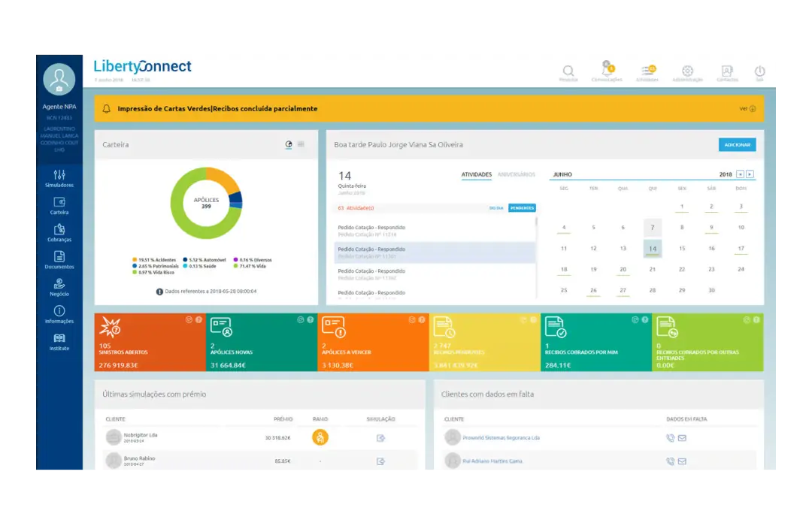
Task: Toggle the PENDENTES activities filter
Action: [521, 207]
